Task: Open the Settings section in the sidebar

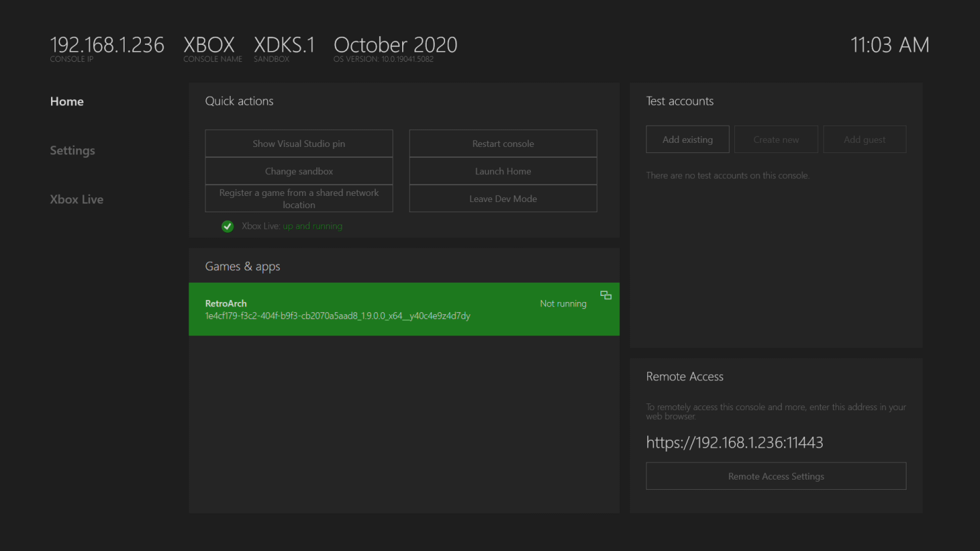Action: [x=72, y=150]
